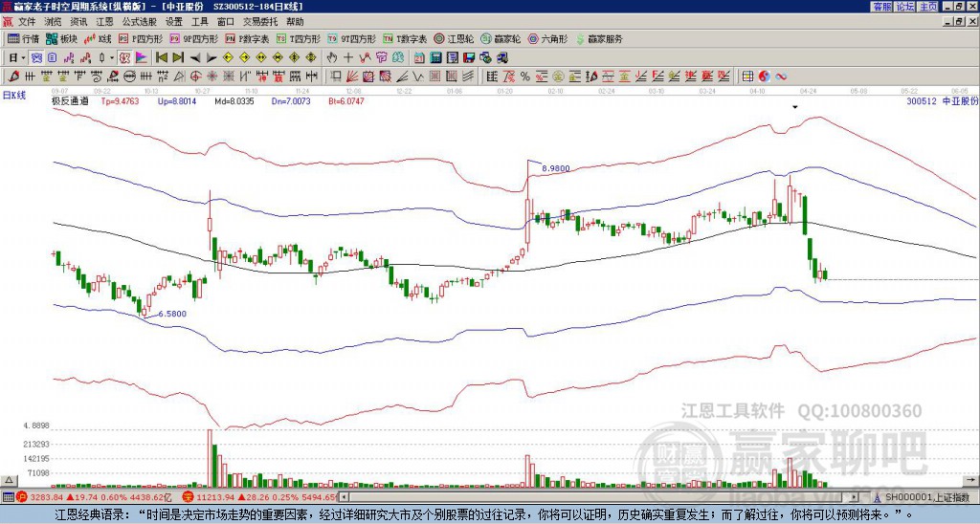Open the 六角形 hexagon tool

[x=547, y=38]
